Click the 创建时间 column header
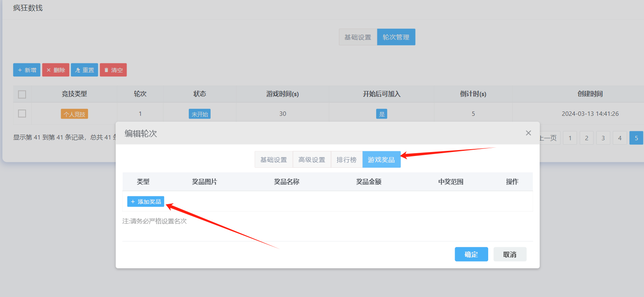 click(590, 94)
